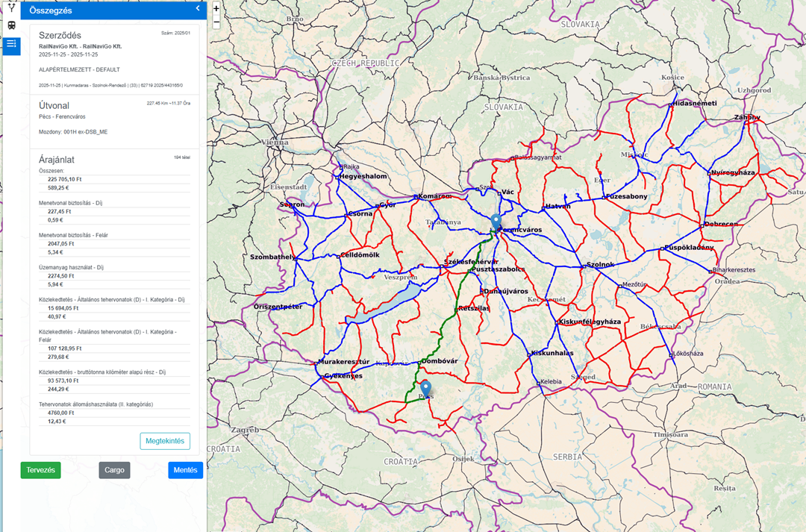
Task: Select the Útvonal section heading
Action: tap(54, 106)
